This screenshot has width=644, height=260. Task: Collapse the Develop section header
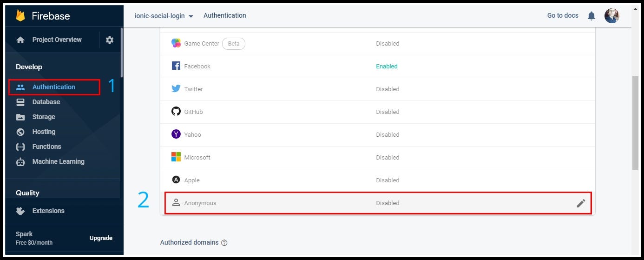pos(29,67)
